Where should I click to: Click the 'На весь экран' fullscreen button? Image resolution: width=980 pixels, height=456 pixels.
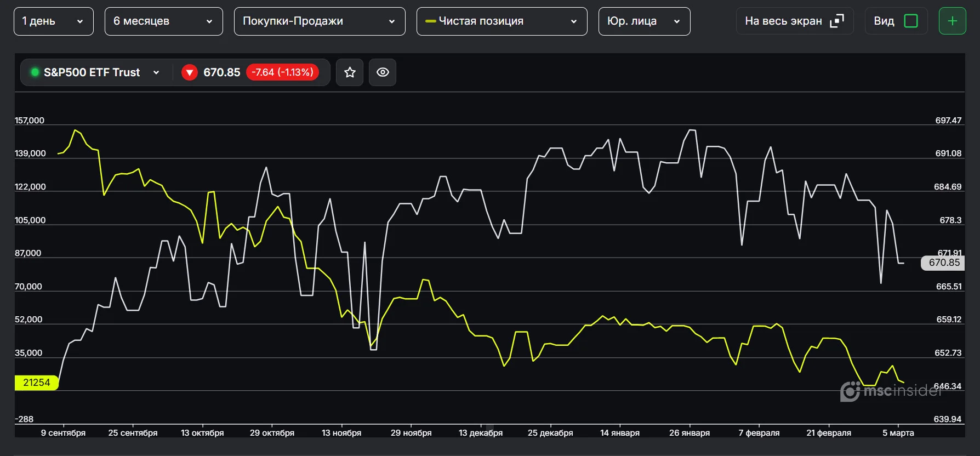[795, 21]
